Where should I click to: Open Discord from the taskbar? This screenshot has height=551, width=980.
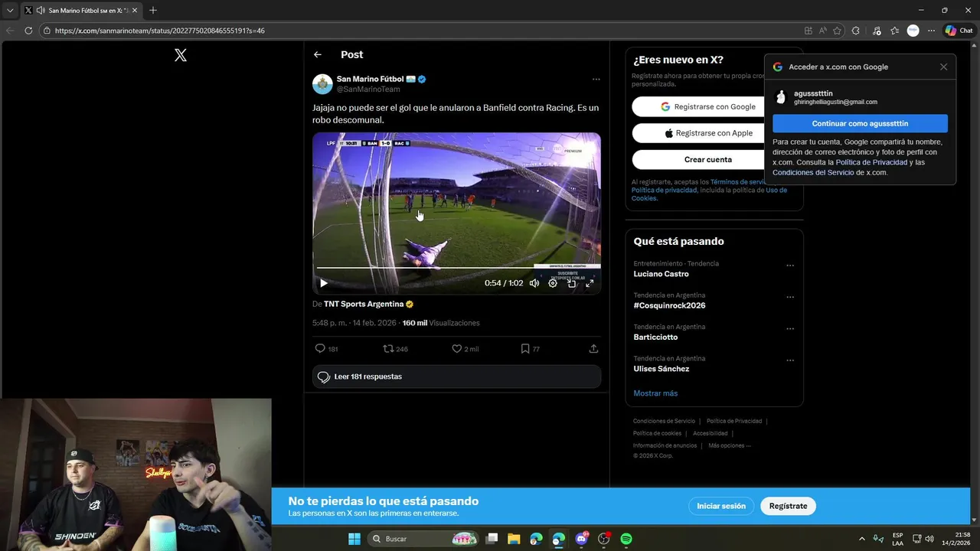tap(581, 539)
